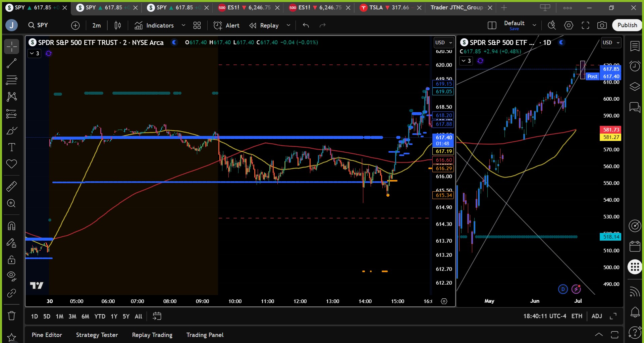Redo the last chart action
Viewport: 644px width, 343px height.
pyautogui.click(x=322, y=25)
